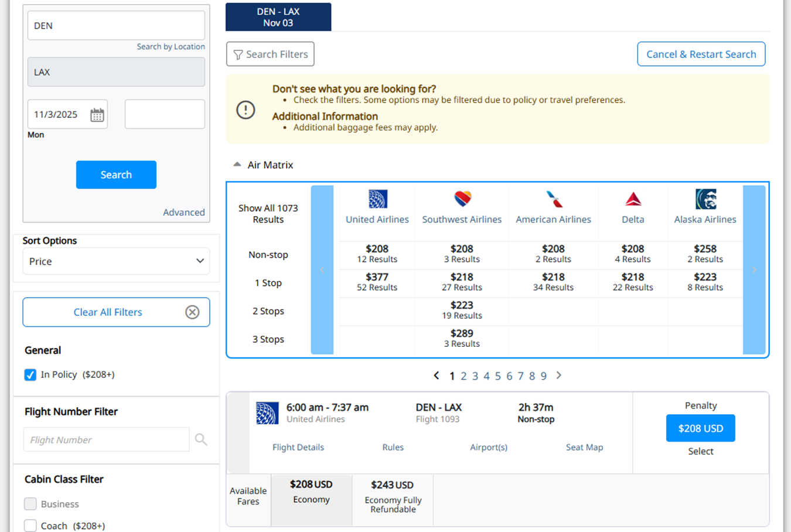Select the $243 USD Economy Fully Refundable fare
The image size is (791, 532).
[393, 496]
